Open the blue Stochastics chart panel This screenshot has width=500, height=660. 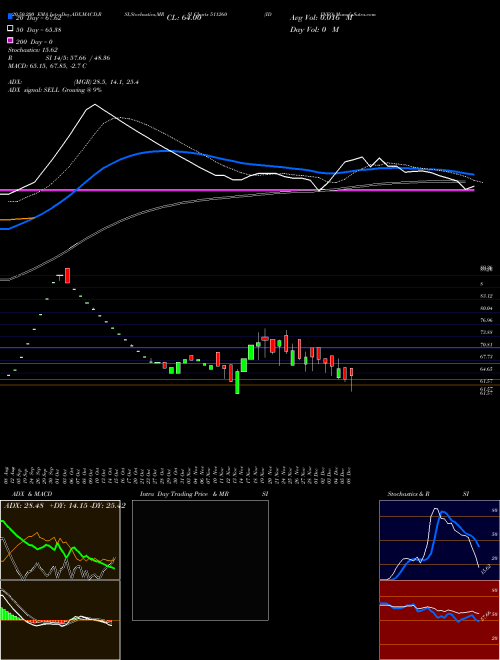tap(439, 540)
